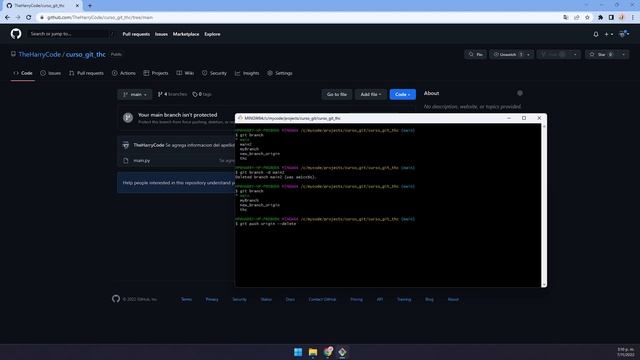640x360 pixels.
Task: Open the browser three-dot menu
Action: coord(633,18)
